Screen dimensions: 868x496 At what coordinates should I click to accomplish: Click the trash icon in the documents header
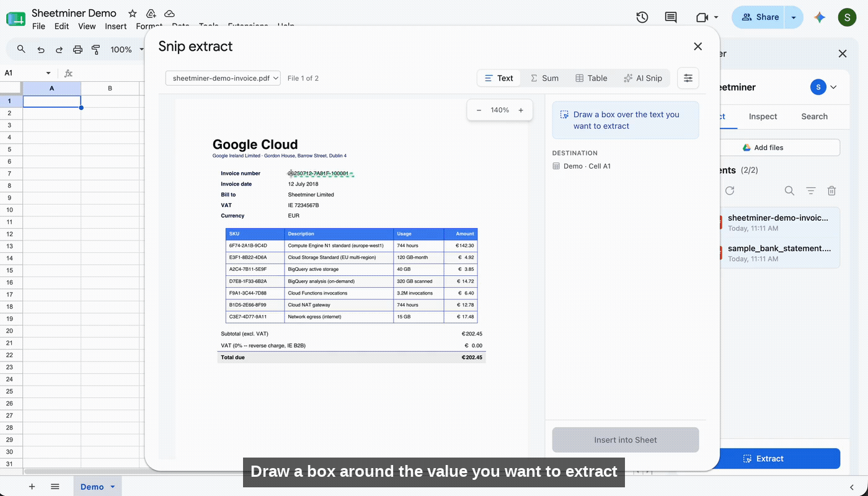click(832, 191)
